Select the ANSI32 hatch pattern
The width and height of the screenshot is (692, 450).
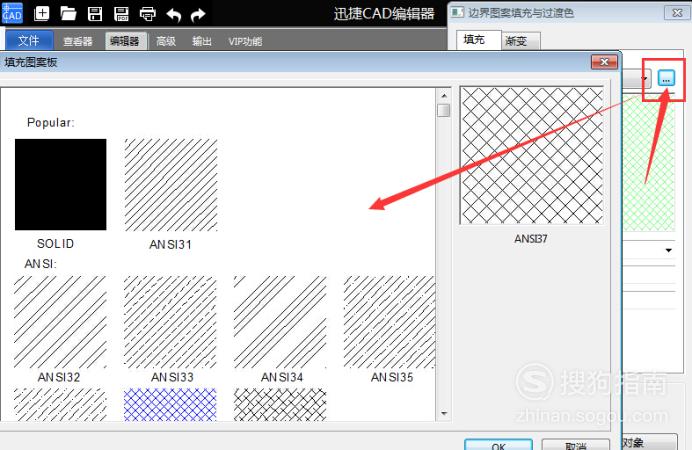click(60, 322)
